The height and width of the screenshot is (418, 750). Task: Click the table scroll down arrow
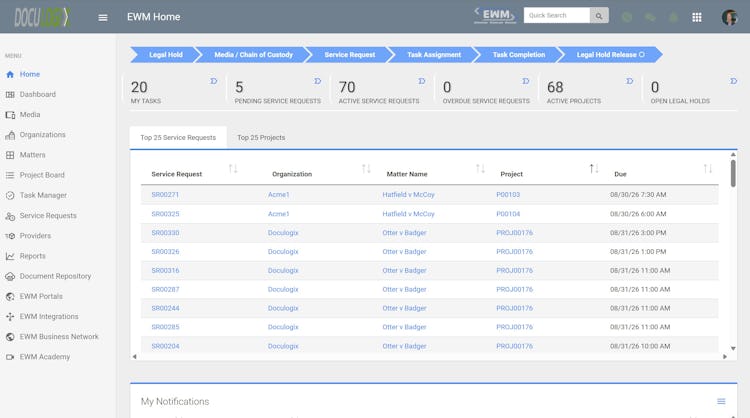click(x=733, y=349)
